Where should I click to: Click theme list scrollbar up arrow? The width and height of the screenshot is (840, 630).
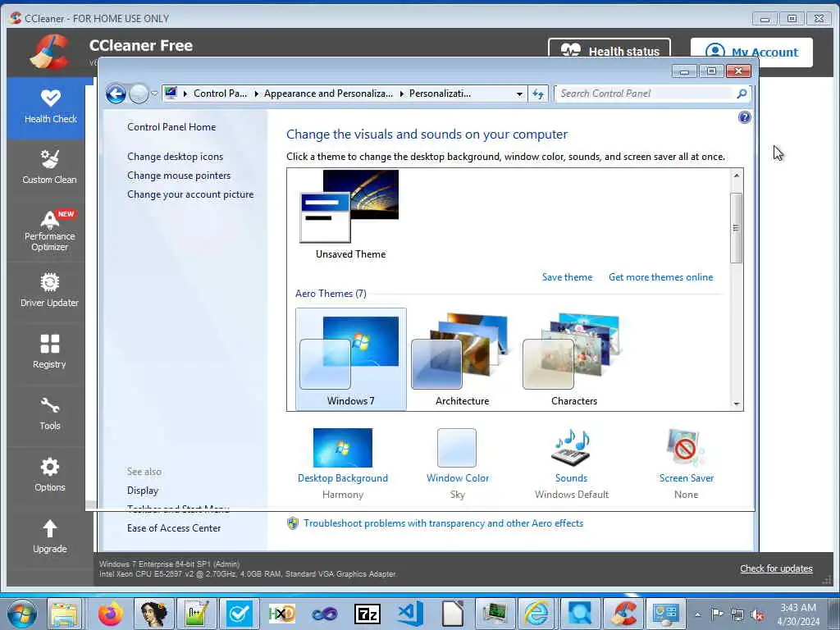[x=737, y=176]
